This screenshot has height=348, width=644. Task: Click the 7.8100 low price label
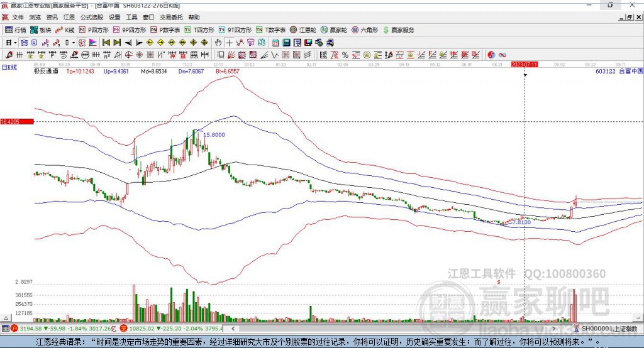(521, 222)
